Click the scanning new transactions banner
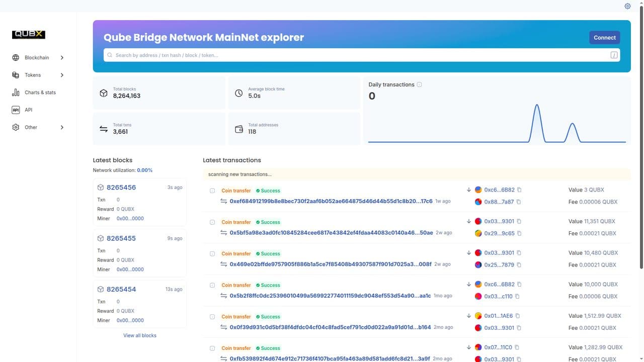 tap(417, 174)
